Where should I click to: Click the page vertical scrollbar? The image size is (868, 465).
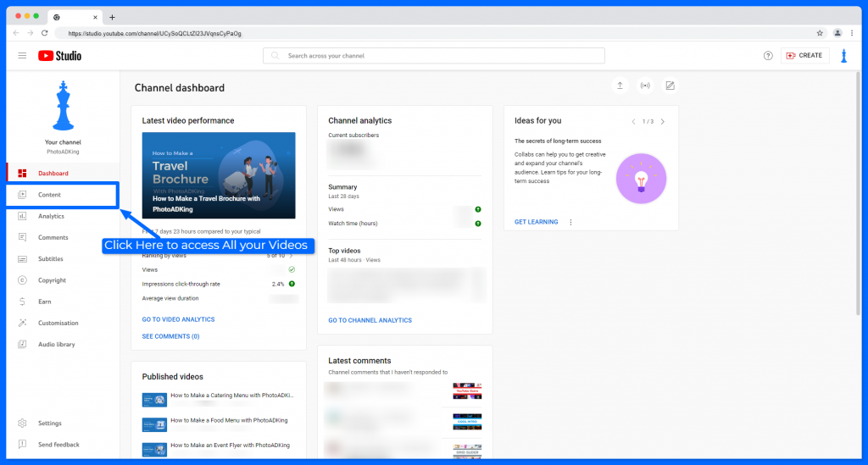coord(859,193)
